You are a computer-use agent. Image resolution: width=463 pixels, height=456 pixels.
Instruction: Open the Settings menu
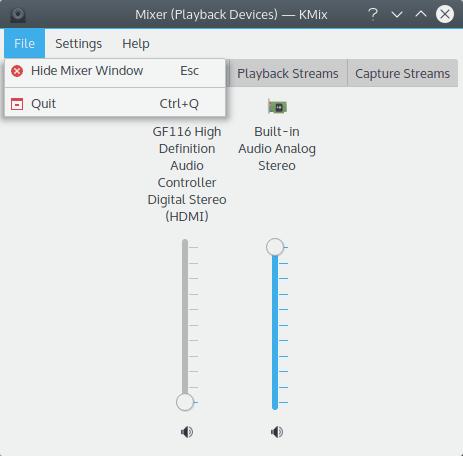pyautogui.click(x=79, y=43)
